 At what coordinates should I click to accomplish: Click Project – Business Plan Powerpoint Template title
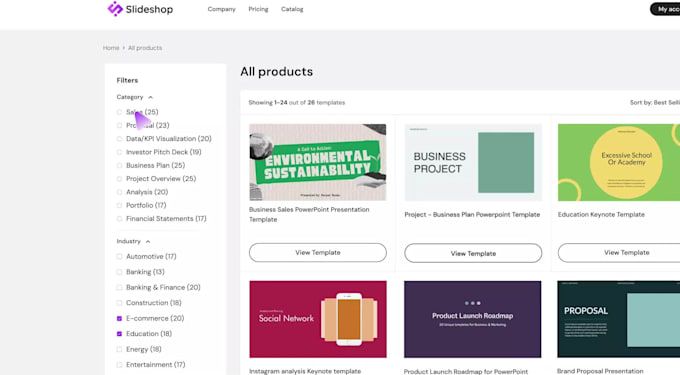[x=472, y=215]
